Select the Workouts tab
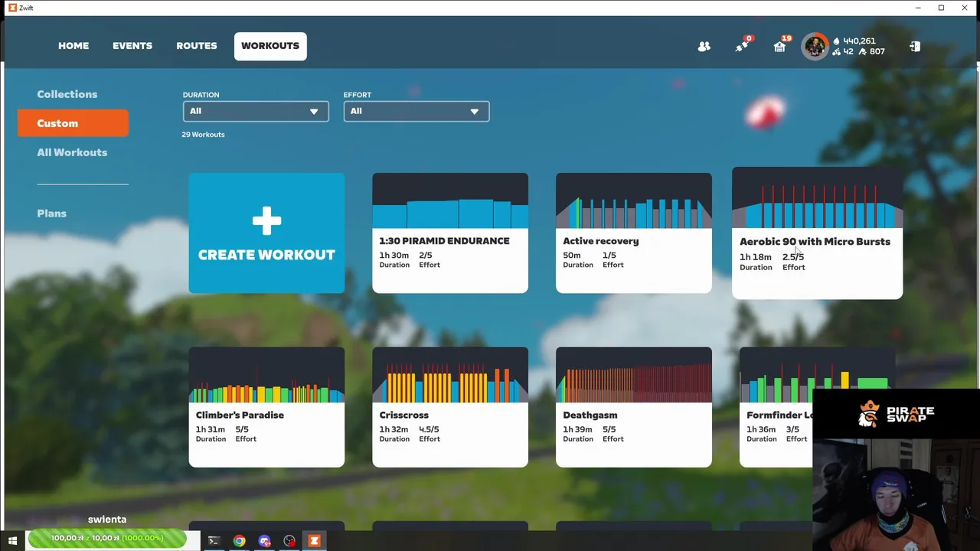Image resolution: width=980 pixels, height=551 pixels. point(270,46)
